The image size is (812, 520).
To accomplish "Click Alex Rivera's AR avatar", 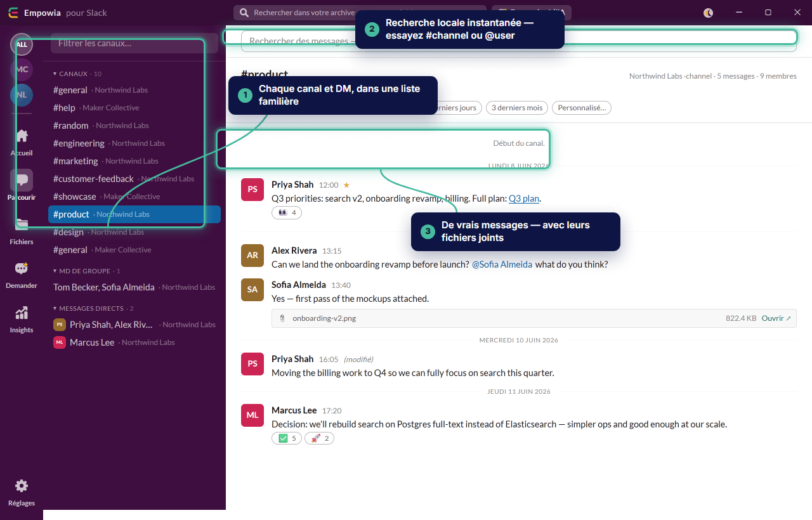I will click(x=252, y=256).
